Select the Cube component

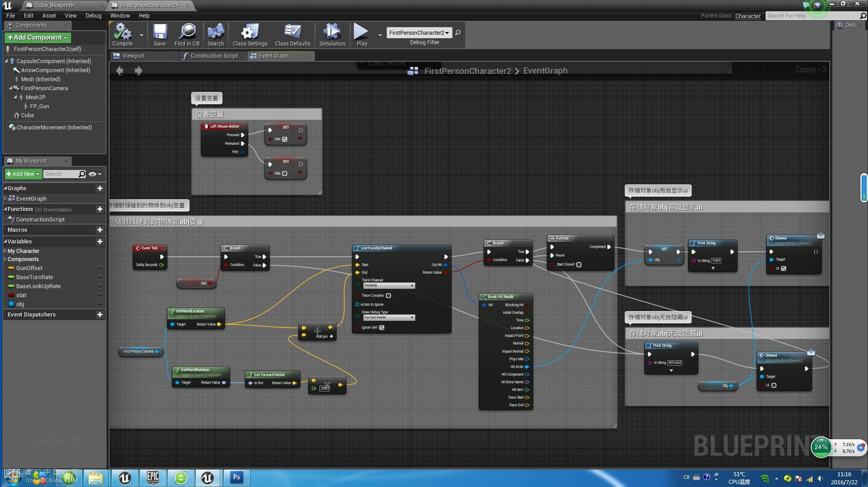[27, 115]
